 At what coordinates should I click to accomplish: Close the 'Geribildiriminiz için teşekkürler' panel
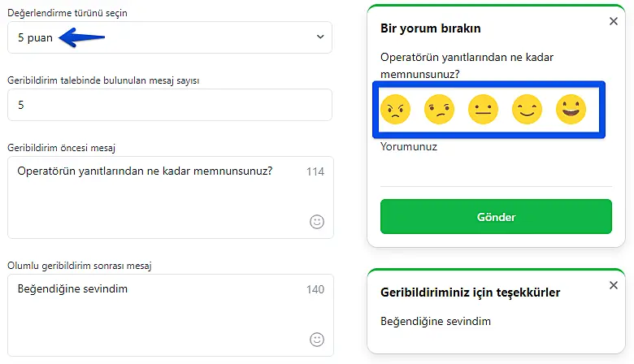(x=614, y=285)
